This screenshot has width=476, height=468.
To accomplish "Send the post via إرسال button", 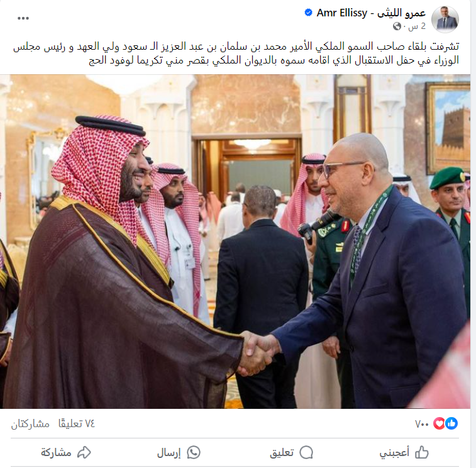I will pos(179,453).
